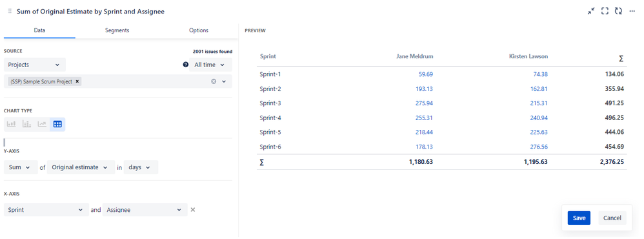The height and width of the screenshot is (239, 644).
Task: Open the Projects source type dropdown
Action: tap(34, 65)
